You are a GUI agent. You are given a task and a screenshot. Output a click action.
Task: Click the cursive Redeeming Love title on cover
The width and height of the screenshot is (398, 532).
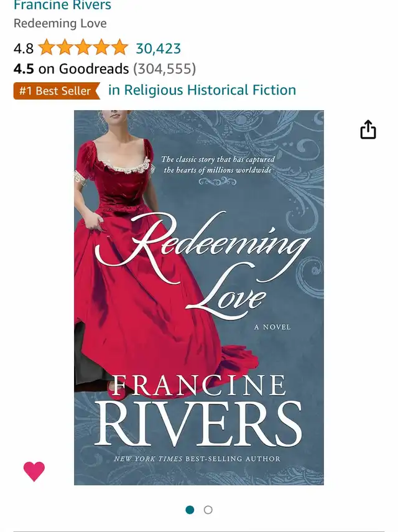pyautogui.click(x=203, y=264)
